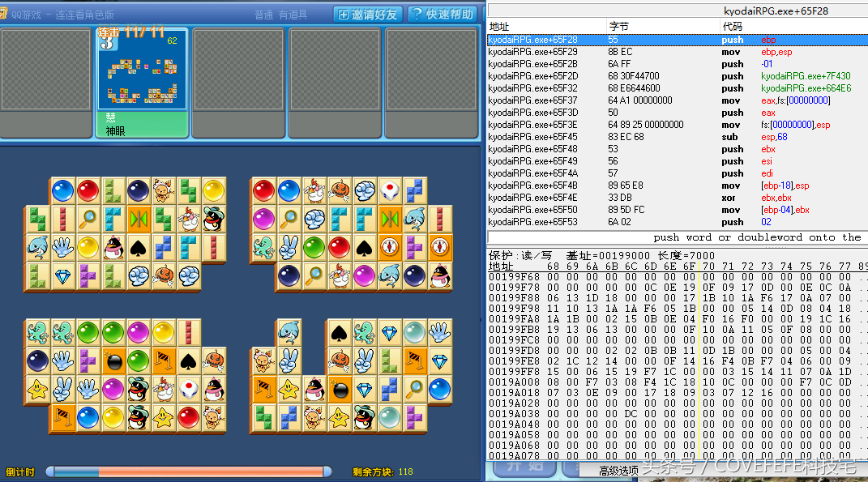Pick the diamond tile between green L and purple T
868x482 pixels.
coord(63,275)
